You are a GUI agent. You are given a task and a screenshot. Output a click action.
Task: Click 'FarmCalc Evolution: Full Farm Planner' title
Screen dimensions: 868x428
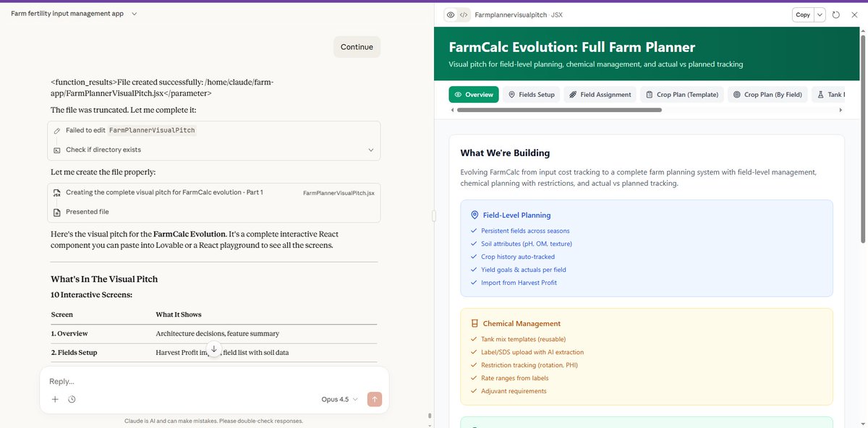[x=571, y=47]
